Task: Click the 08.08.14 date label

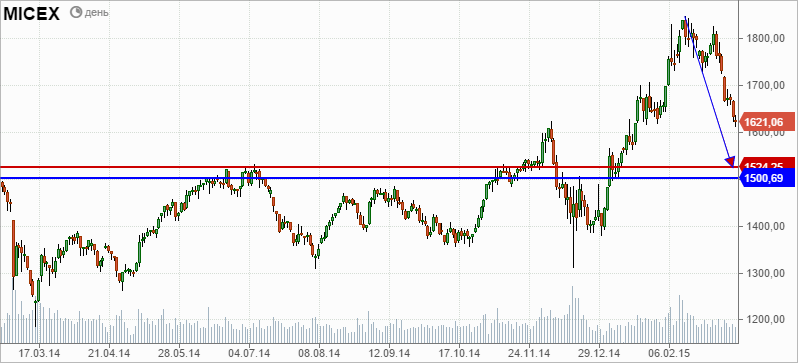Action: click(x=319, y=352)
